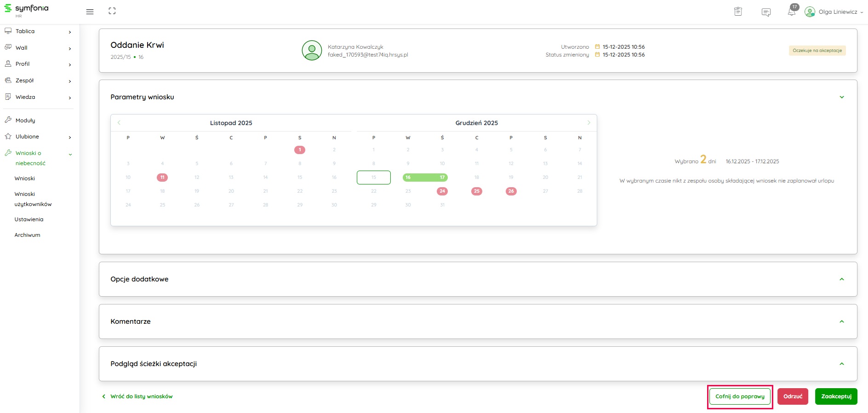Viewport: 868px width, 413px height.
Task: Open notifications bell with 17 badge
Action: click(x=792, y=11)
